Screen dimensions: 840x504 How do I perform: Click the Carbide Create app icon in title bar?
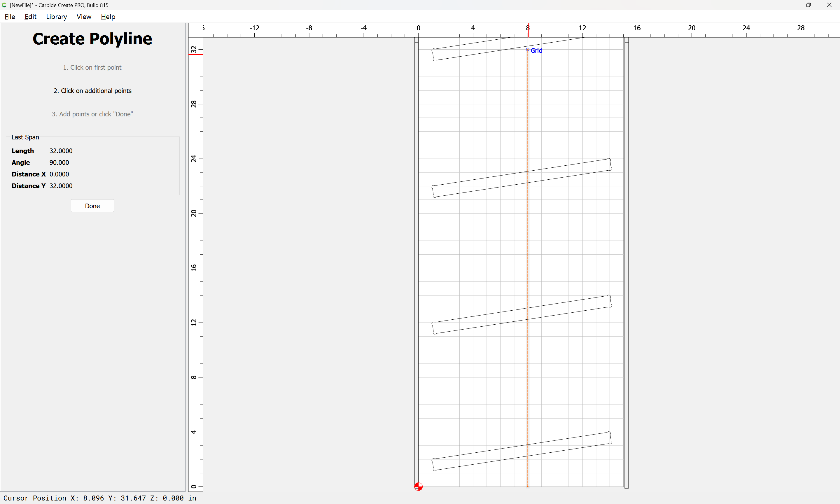pos(4,5)
